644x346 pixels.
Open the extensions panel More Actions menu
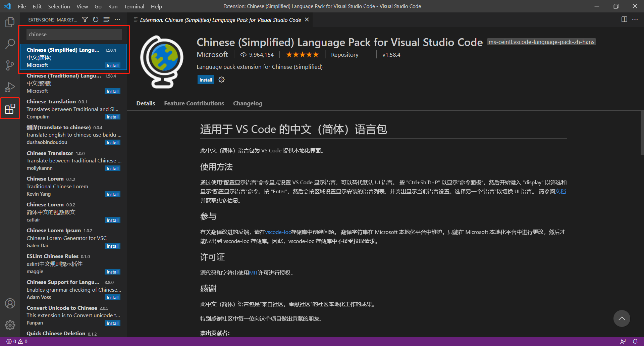coord(117,19)
